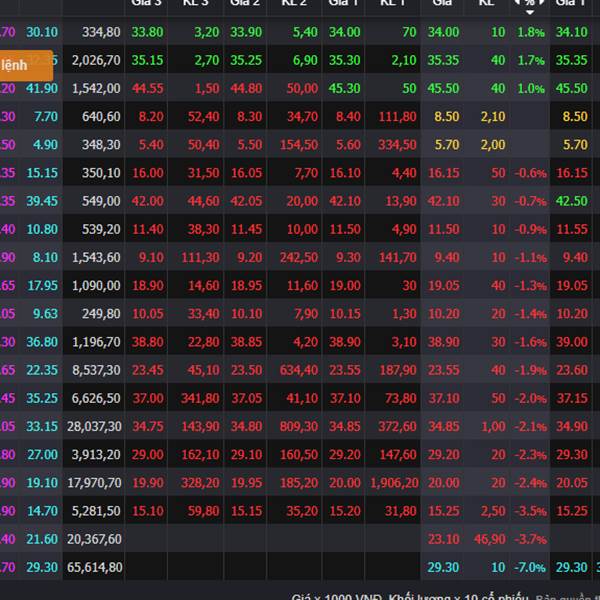
Task: Click the red bid price '44.55'
Action: click(x=147, y=88)
